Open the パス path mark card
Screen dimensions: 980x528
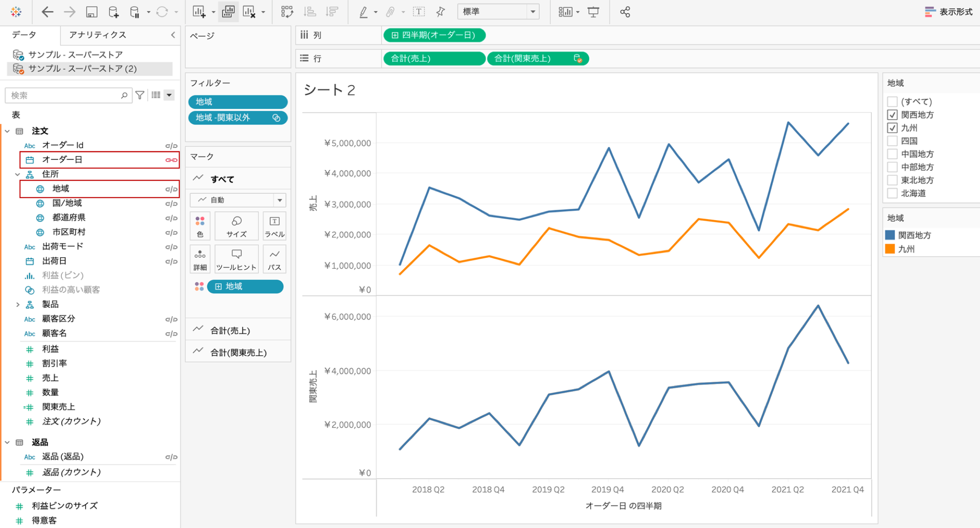274,259
